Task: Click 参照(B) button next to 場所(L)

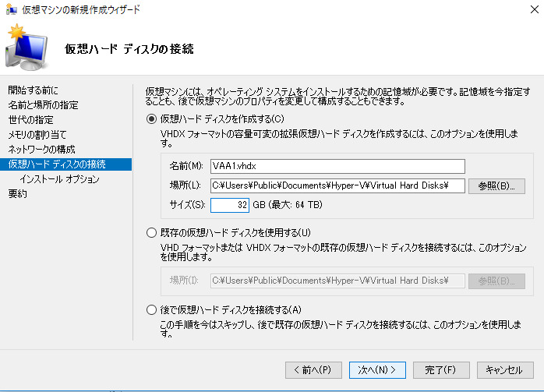Action: [496, 186]
